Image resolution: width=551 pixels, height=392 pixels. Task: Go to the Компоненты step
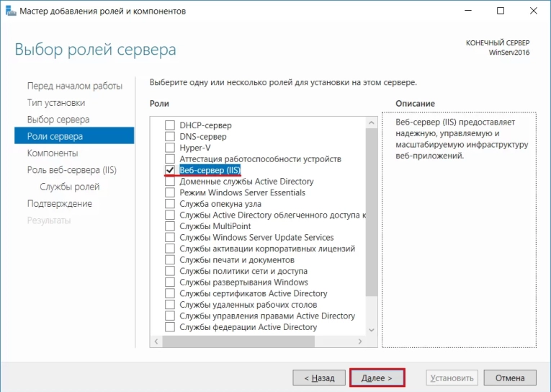pyautogui.click(x=53, y=153)
